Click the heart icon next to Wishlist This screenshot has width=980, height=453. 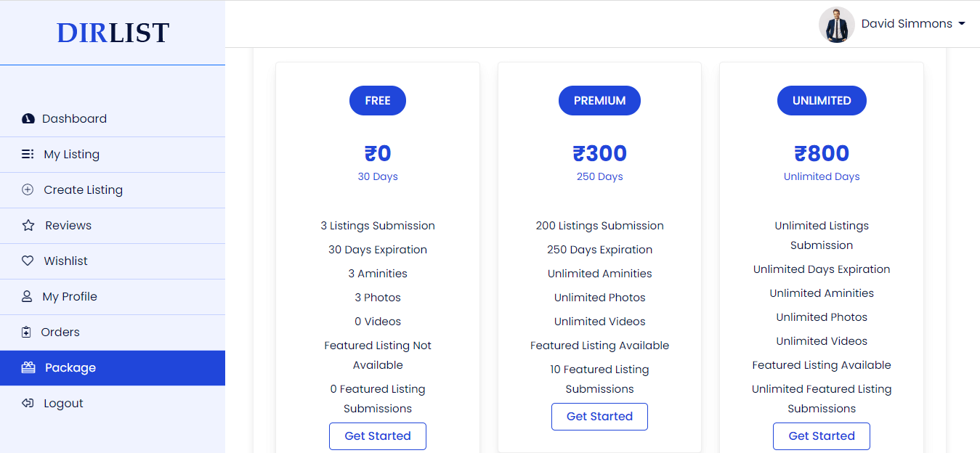point(28,261)
